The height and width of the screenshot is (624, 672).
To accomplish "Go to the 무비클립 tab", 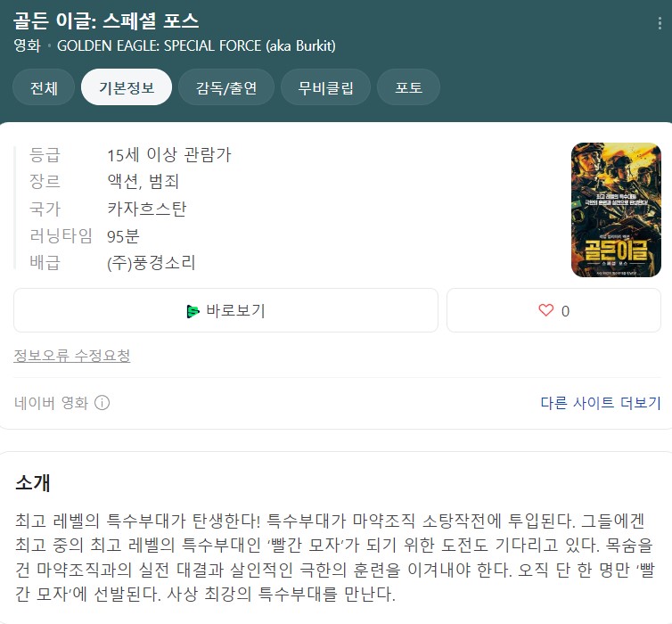I will click(x=325, y=87).
